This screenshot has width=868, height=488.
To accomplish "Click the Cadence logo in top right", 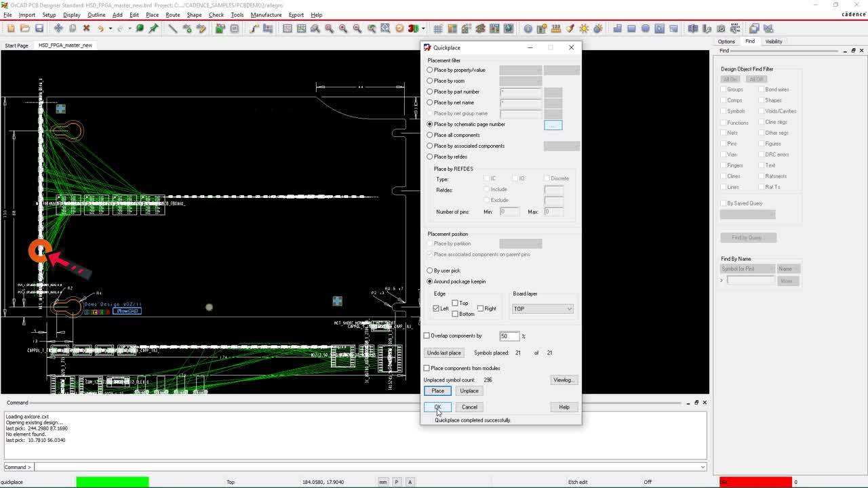I will pyautogui.click(x=853, y=14).
